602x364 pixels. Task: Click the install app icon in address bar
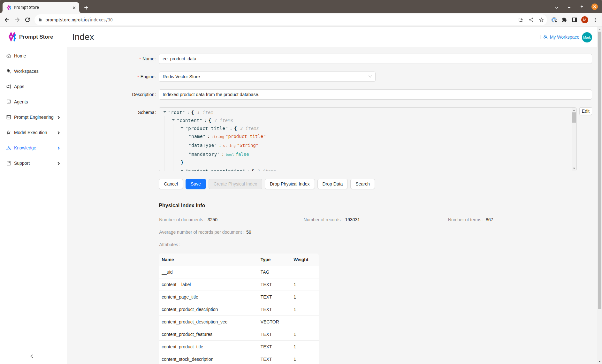(521, 20)
